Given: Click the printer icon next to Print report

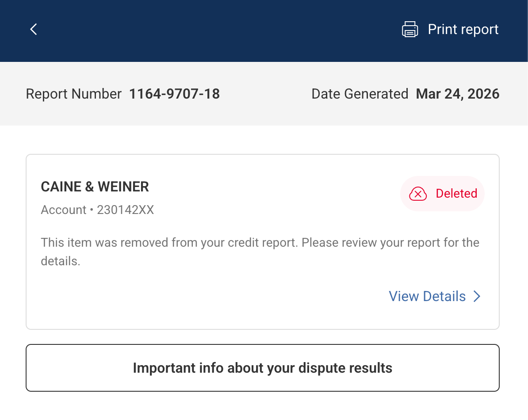Looking at the screenshot, I should pos(409,29).
